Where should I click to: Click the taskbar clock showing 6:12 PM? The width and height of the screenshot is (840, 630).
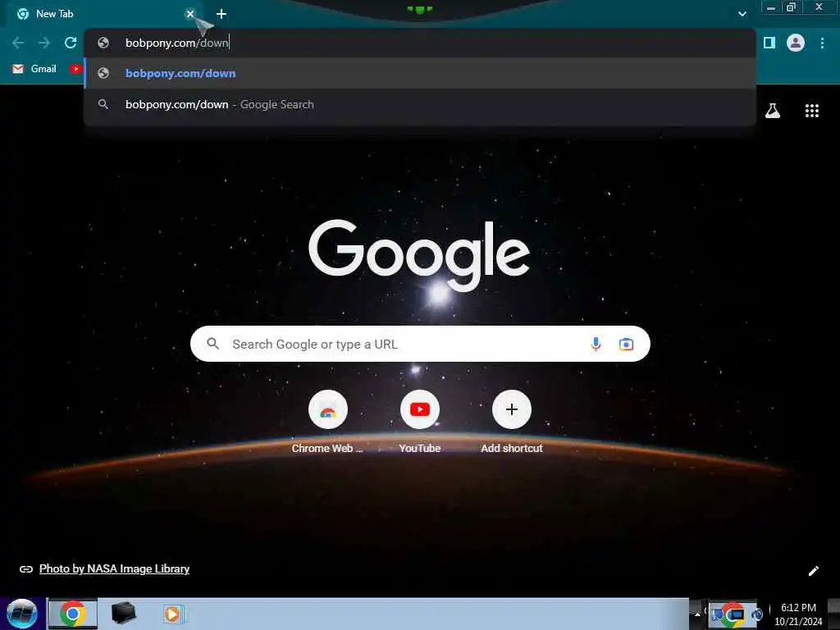pyautogui.click(x=798, y=614)
